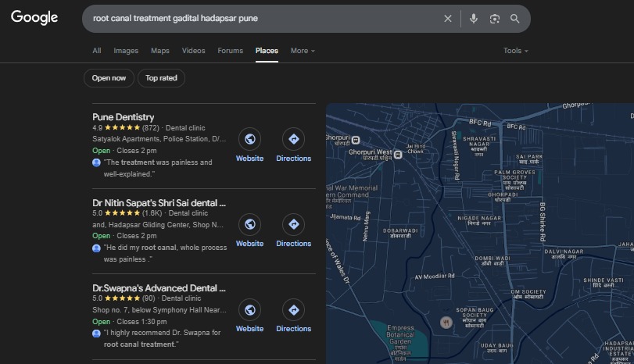634x364 pixels.
Task: Open the Google logo homepage link
Action: (34, 17)
